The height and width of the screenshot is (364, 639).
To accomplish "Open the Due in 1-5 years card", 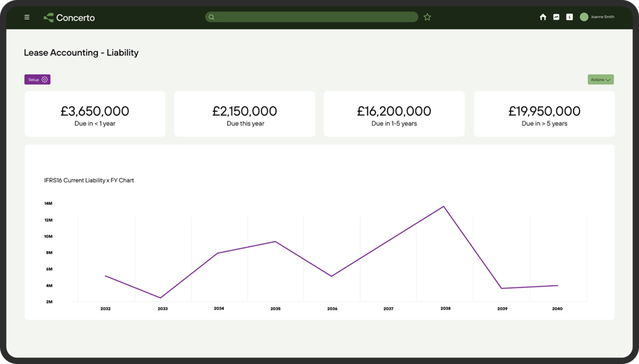I will click(394, 114).
